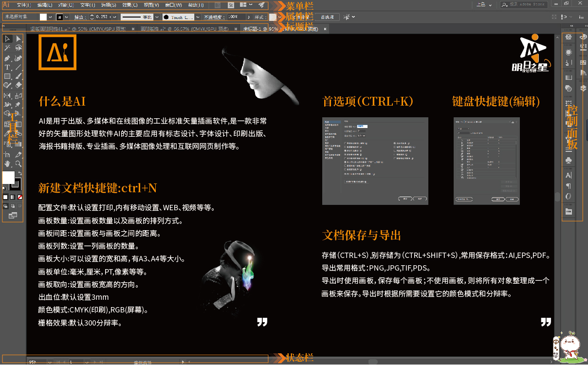This screenshot has width=588, height=365.
Task: Open the stroke weight dropdown
Action: click(x=114, y=17)
